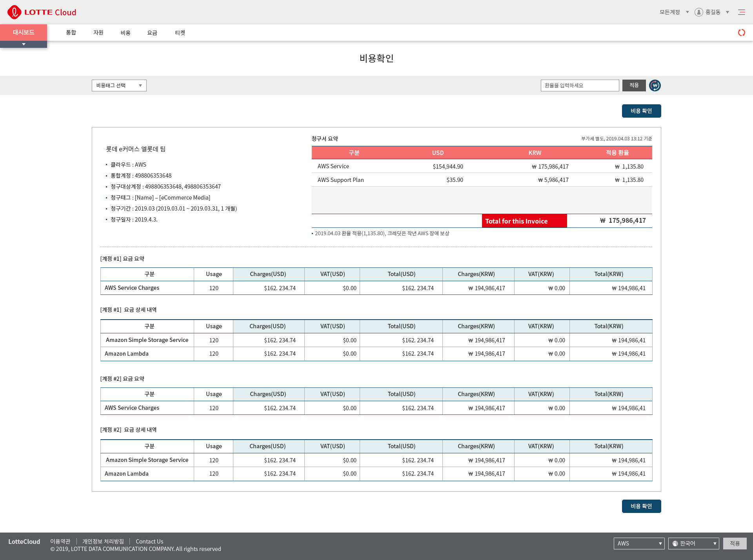Expand the 모든계정 account dropdown
The height and width of the screenshot is (560, 753).
(x=674, y=12)
